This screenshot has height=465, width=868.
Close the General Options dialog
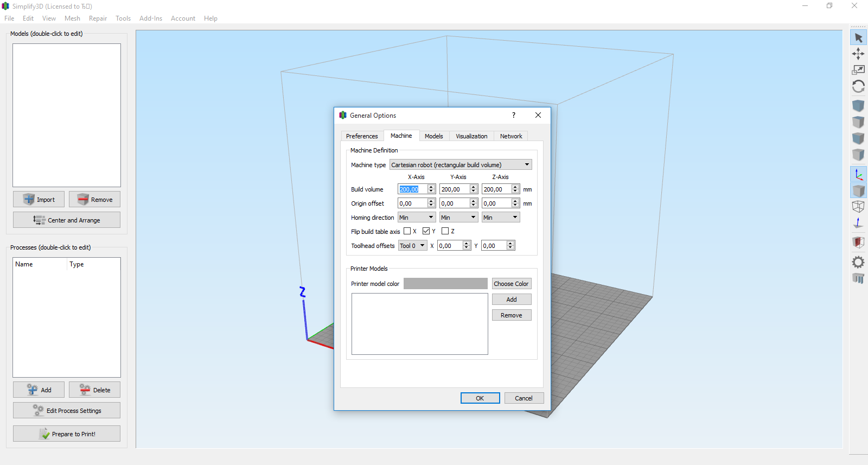[538, 115]
